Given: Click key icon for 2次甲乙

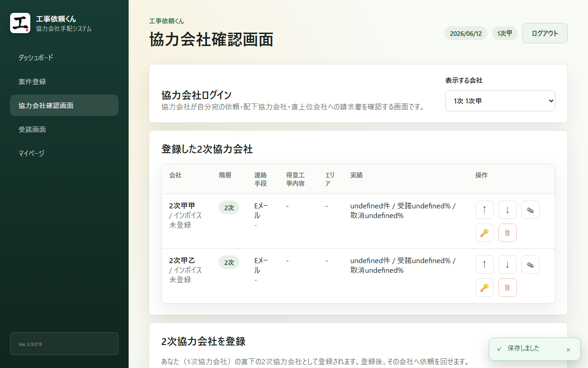Looking at the screenshot, I should pos(485,287).
